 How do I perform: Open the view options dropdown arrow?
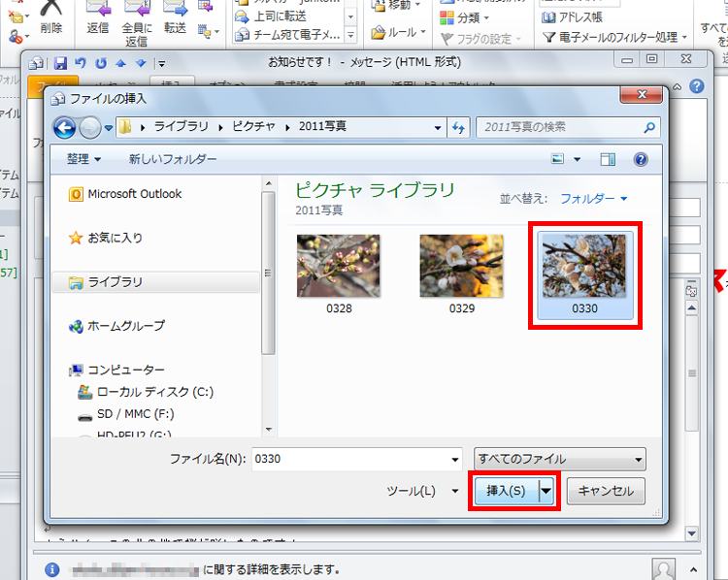pyautogui.click(x=577, y=159)
